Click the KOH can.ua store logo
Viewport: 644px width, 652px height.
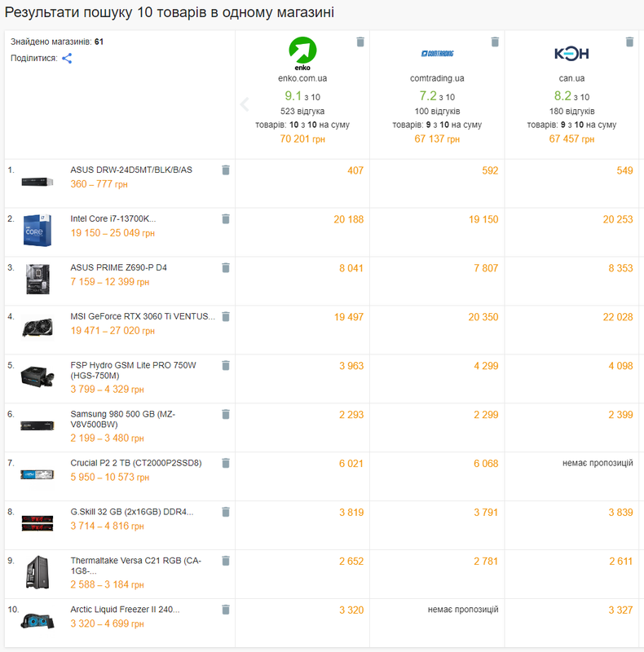pyautogui.click(x=571, y=54)
